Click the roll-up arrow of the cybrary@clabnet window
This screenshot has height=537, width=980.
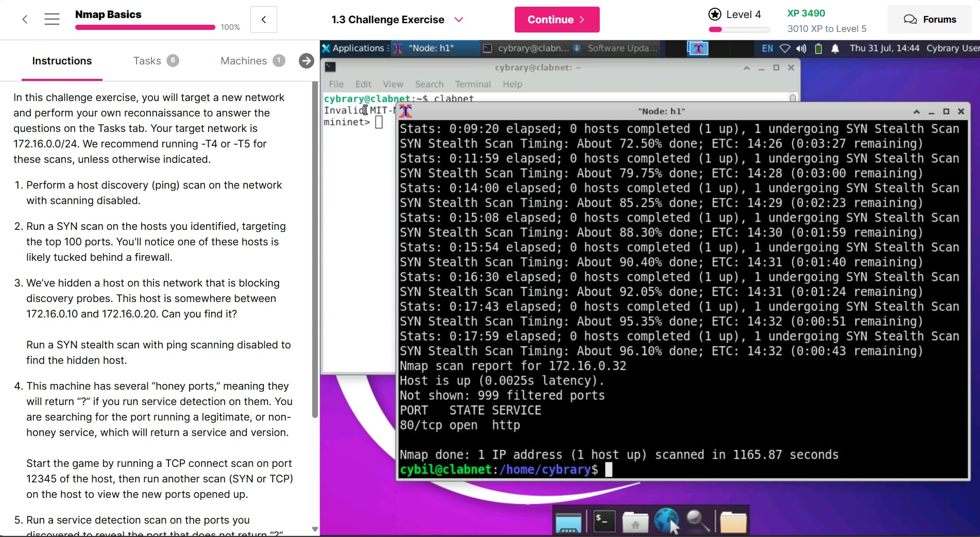point(746,68)
